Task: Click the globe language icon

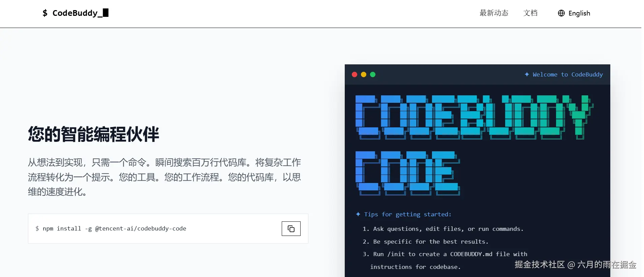Action: point(561,13)
